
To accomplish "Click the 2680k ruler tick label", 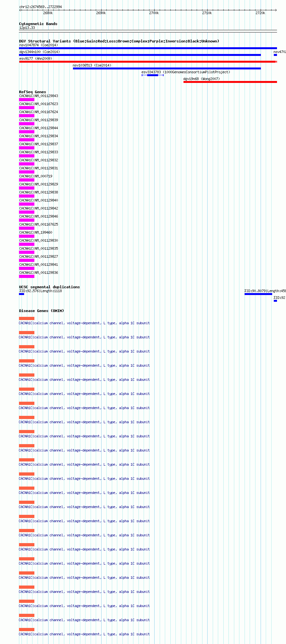I will tap(48, 13).
